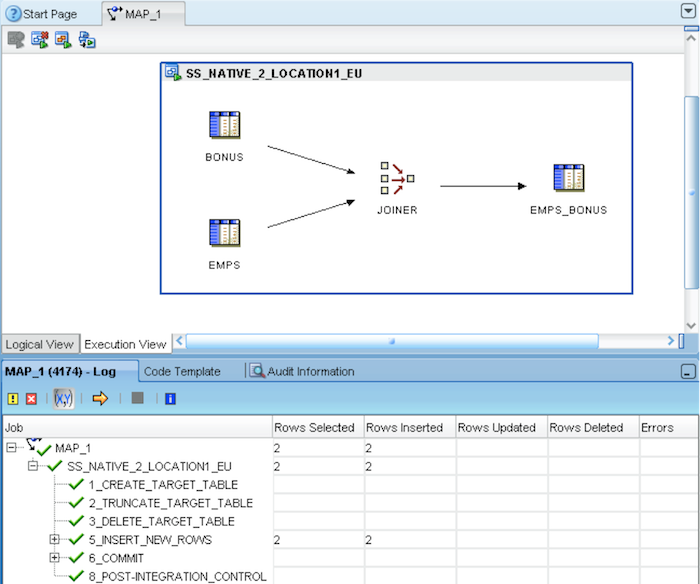Click the green checkmark next to 6_COMMIT
Image resolution: width=700 pixels, height=584 pixels.
click(76, 558)
